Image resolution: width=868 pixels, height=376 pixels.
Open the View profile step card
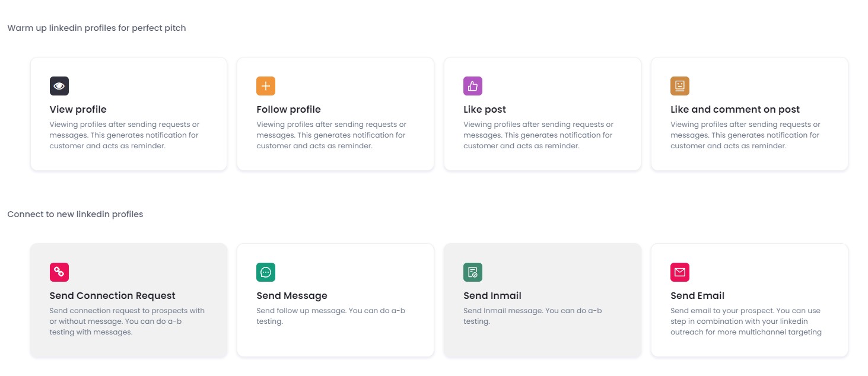coord(128,114)
